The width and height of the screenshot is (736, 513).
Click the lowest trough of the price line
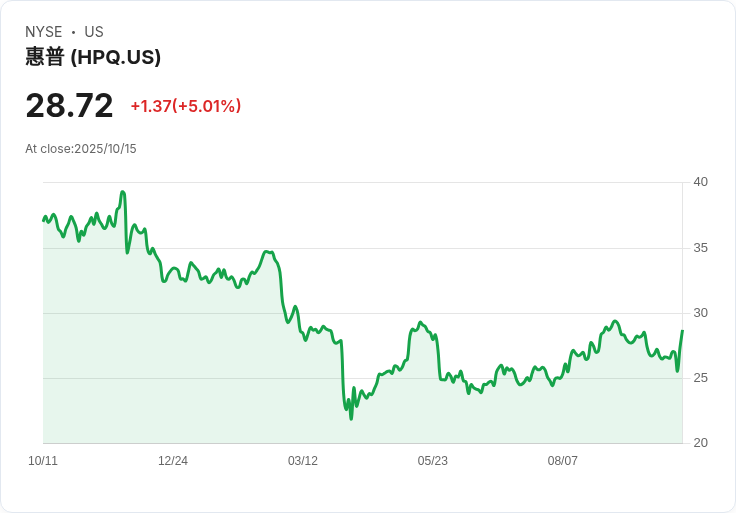(351, 418)
